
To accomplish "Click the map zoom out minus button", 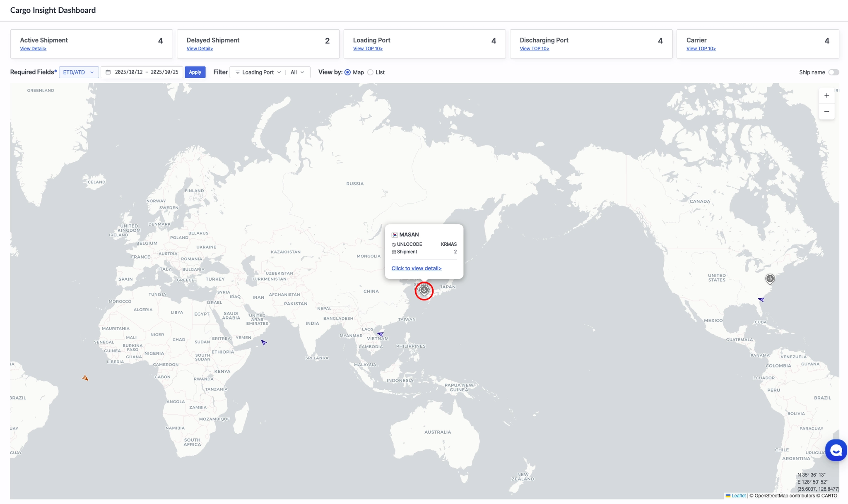I will (826, 112).
